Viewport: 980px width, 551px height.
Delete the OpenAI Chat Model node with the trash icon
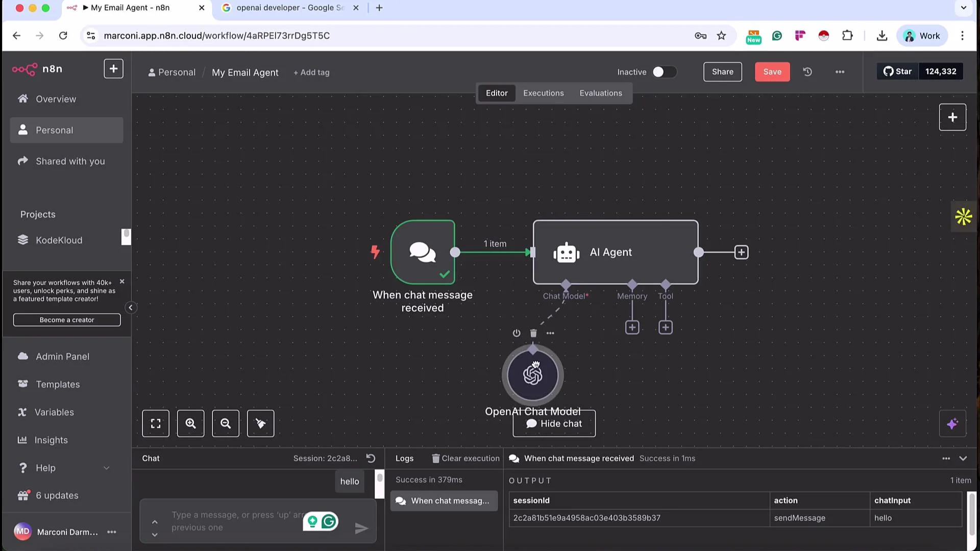click(533, 333)
